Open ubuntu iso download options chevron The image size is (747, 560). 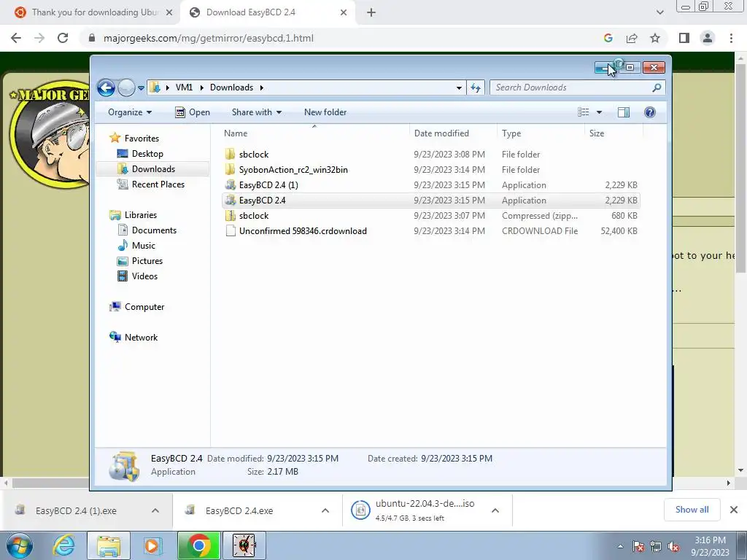495,511
